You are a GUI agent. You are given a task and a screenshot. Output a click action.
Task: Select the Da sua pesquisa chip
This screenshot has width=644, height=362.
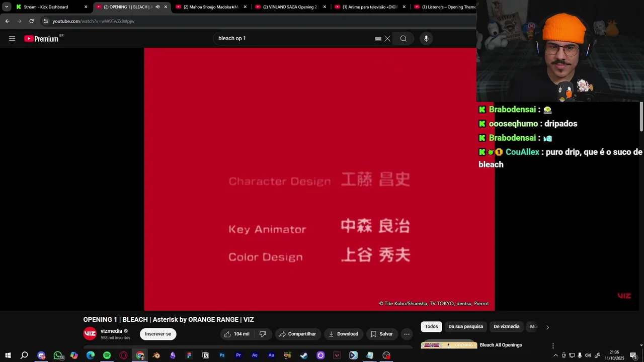click(466, 327)
